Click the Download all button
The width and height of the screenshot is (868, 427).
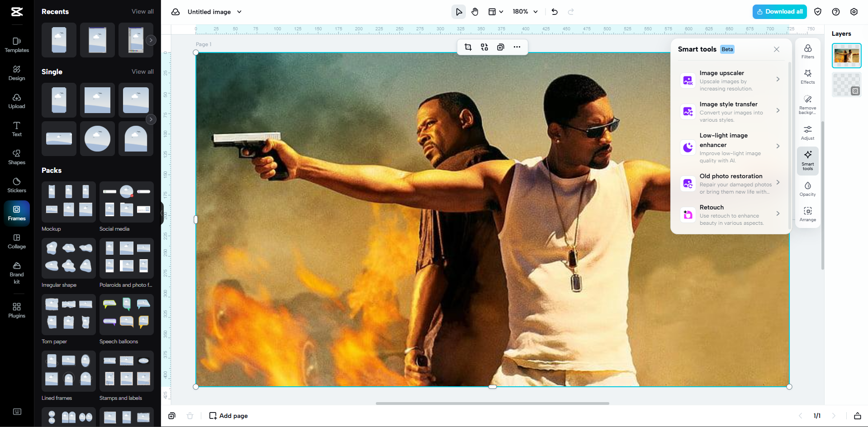pyautogui.click(x=779, y=11)
